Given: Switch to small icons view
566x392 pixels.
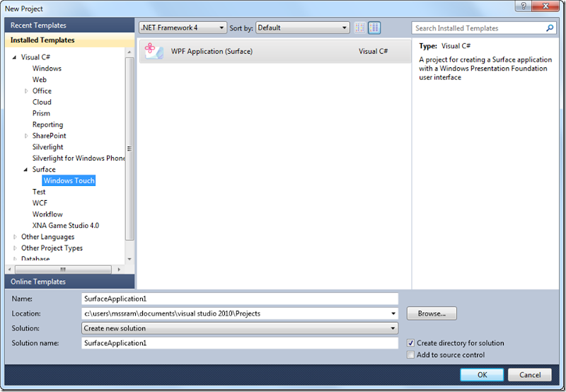Looking at the screenshot, I should pyautogui.click(x=359, y=28).
